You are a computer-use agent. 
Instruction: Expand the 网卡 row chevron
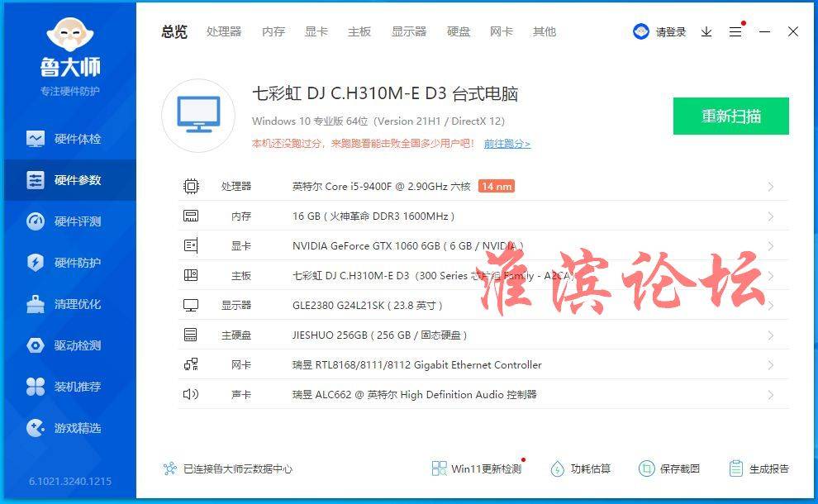click(x=771, y=365)
